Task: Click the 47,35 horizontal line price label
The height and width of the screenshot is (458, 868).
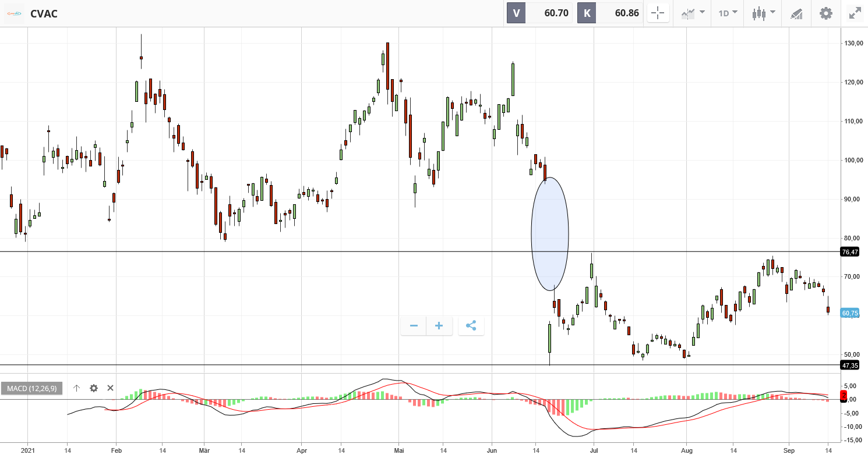Action: (850, 365)
